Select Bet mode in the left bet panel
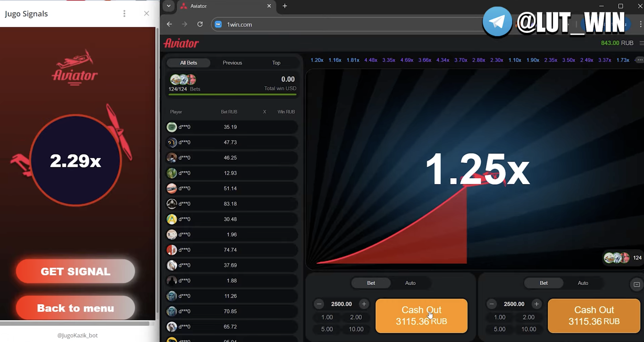 click(371, 283)
